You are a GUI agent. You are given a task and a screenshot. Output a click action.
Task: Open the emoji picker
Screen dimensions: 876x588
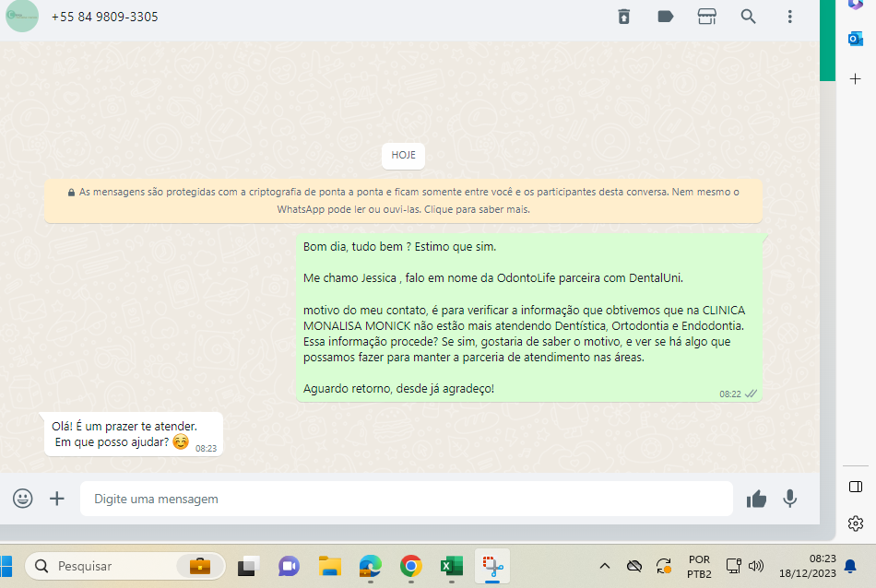click(x=23, y=499)
